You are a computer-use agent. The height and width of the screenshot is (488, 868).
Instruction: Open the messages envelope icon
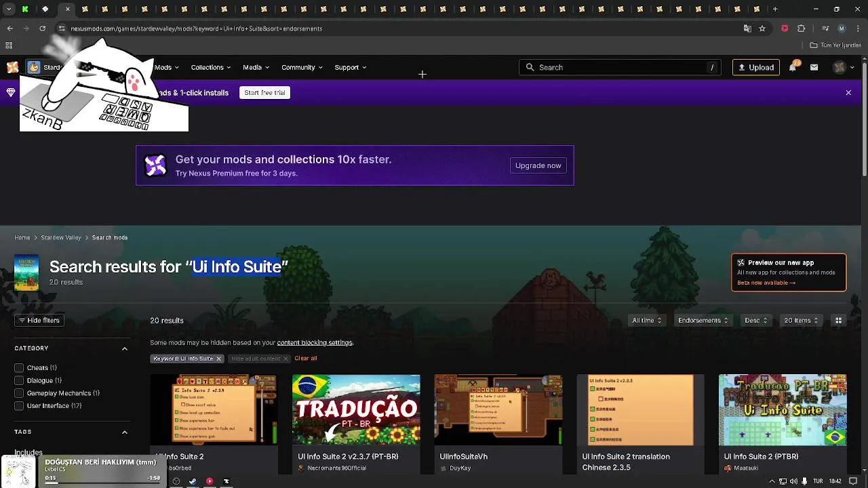coord(814,67)
